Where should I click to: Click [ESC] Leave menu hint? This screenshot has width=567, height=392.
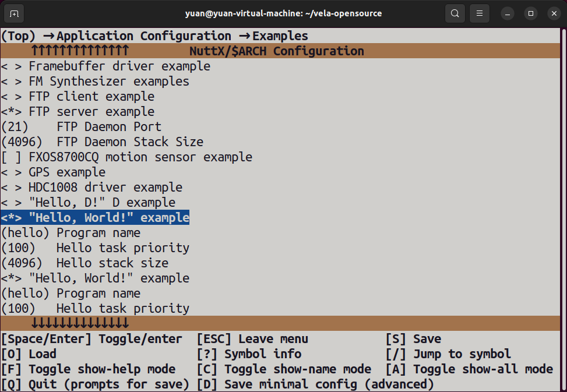[x=252, y=339]
